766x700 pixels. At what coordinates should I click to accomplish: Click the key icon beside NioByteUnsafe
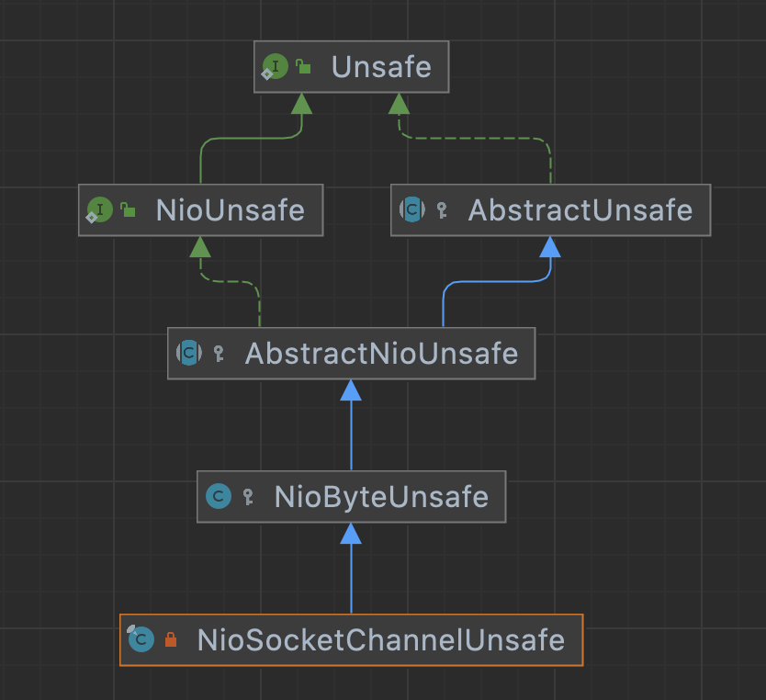(x=248, y=497)
